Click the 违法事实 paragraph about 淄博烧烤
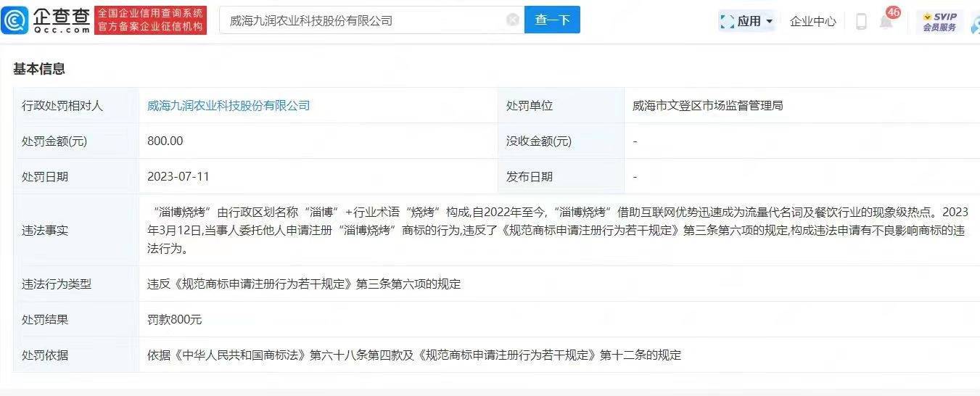This screenshot has width=980, height=396. click(558, 230)
